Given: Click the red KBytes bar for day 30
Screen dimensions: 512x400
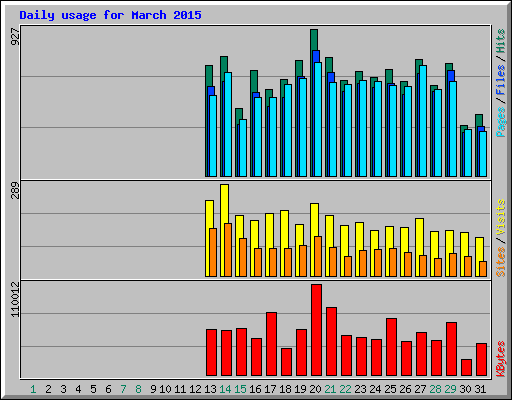Looking at the screenshot, I should tap(466, 368).
